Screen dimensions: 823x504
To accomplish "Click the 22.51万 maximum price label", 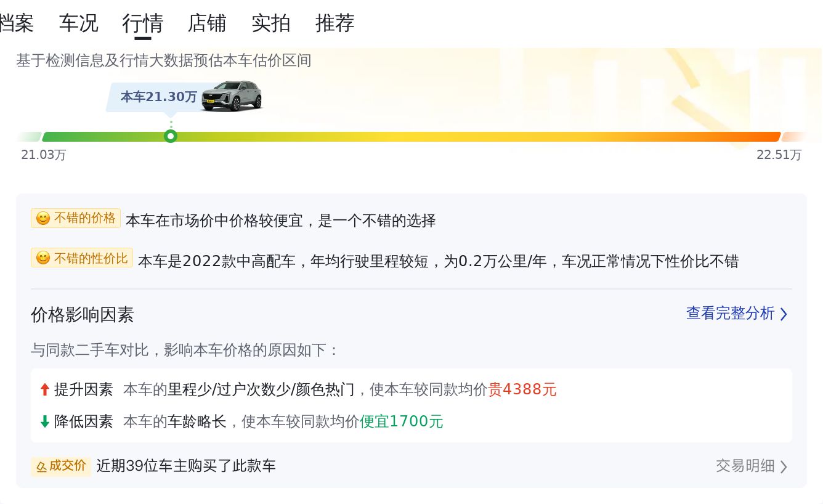I will pyautogui.click(x=779, y=155).
